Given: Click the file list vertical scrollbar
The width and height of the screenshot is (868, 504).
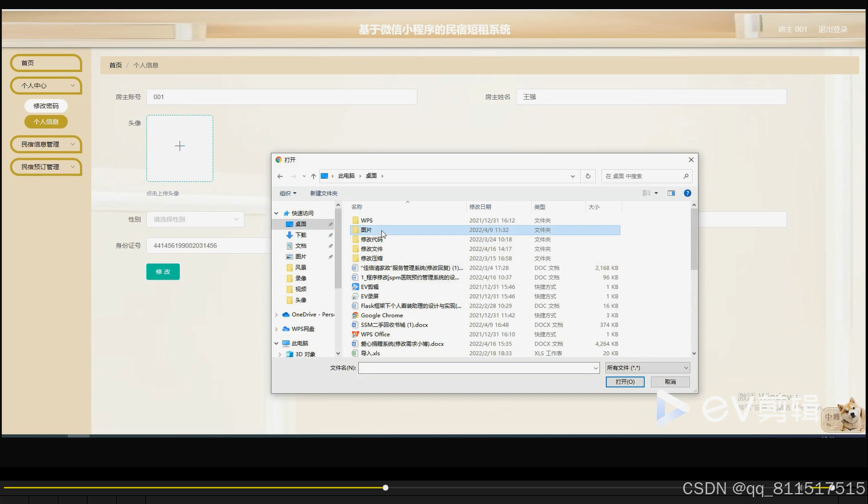Looking at the screenshot, I should pyautogui.click(x=694, y=239).
